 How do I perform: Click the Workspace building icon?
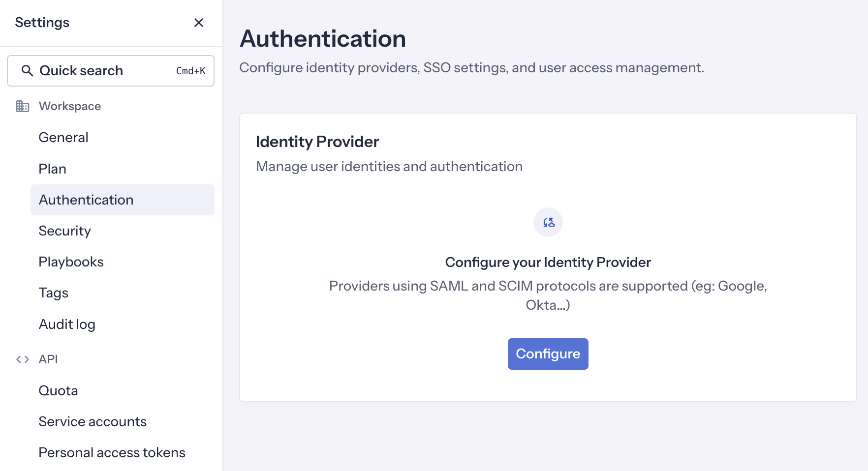coord(23,106)
